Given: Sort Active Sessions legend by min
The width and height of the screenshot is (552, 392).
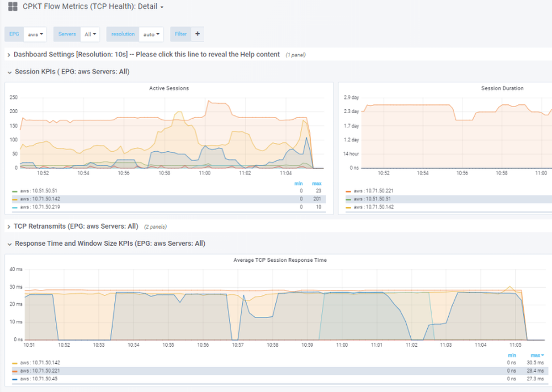Looking at the screenshot, I should tap(299, 183).
